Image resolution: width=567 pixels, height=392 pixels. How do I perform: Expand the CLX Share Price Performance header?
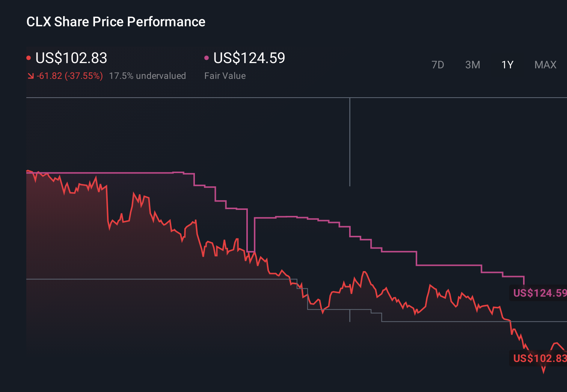click(x=115, y=21)
